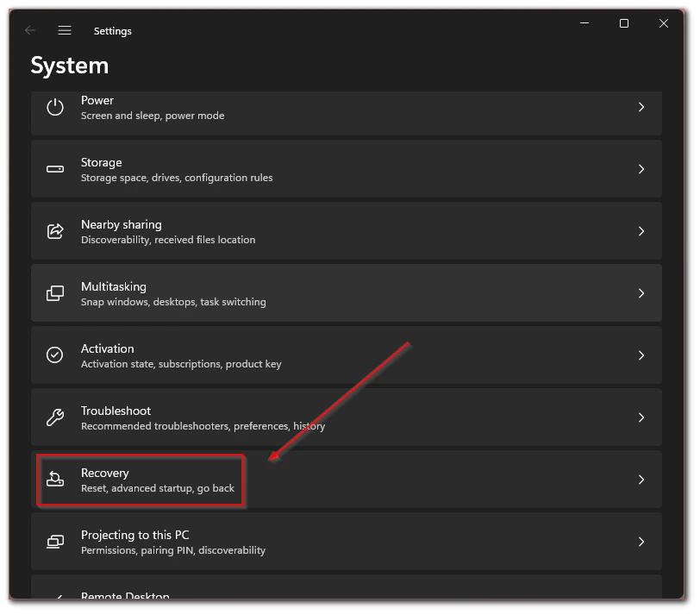Minimize the Settings window
The height and width of the screenshot is (615, 700).
[x=584, y=23]
